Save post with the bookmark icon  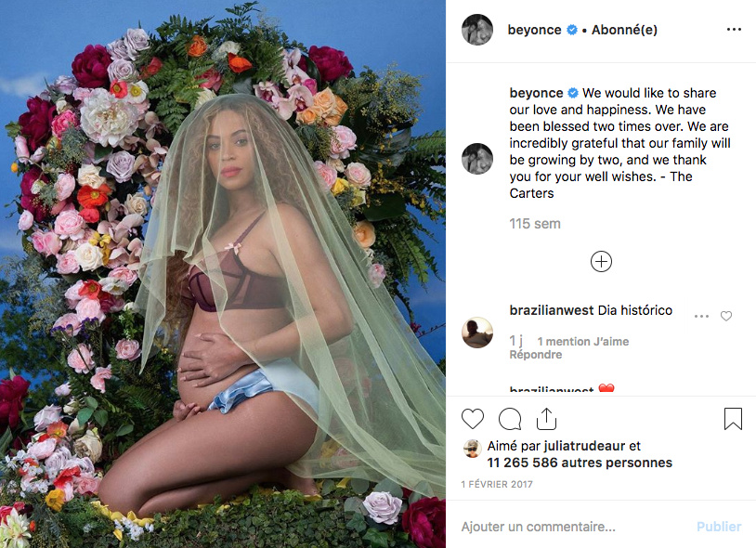click(733, 418)
